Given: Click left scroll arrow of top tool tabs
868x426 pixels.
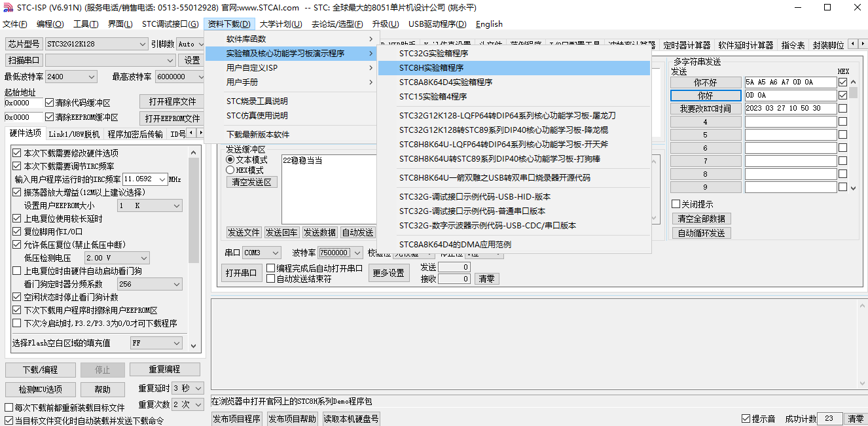Looking at the screenshot, I should 853,44.
